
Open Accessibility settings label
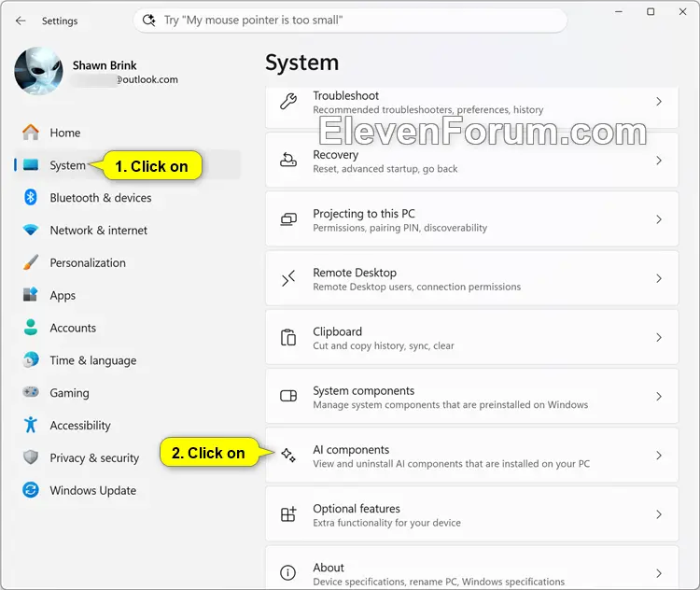pos(80,426)
